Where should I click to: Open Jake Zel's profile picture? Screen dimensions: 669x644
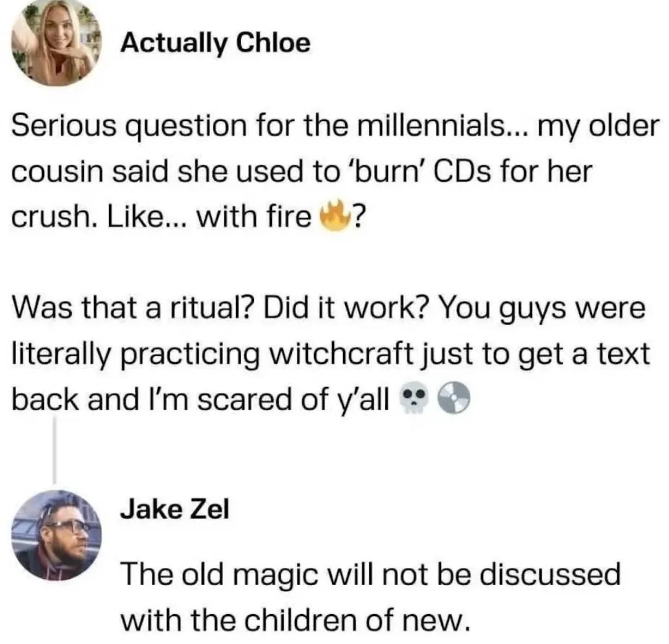56,535
